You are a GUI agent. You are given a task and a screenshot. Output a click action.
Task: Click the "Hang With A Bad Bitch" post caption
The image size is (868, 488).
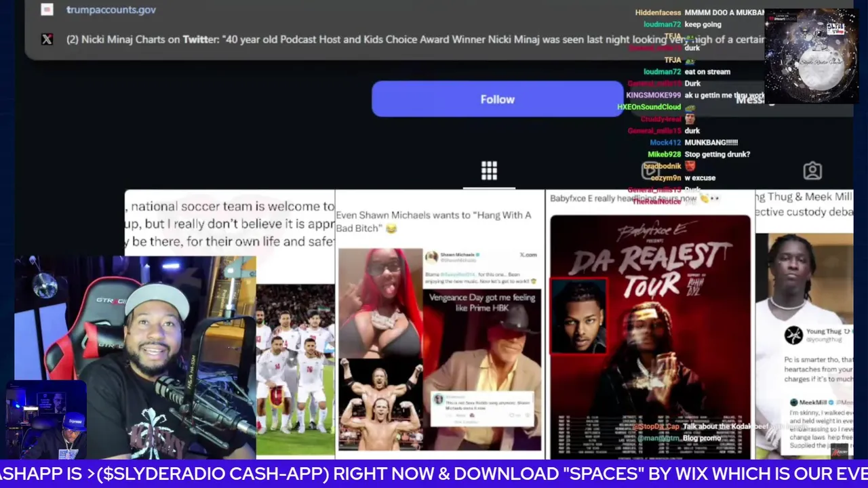433,222
